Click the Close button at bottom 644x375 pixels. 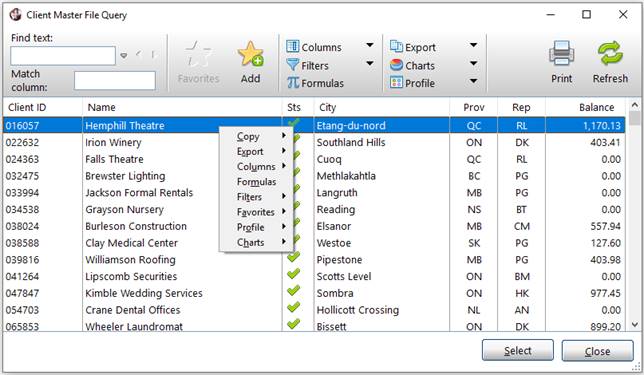[597, 351]
